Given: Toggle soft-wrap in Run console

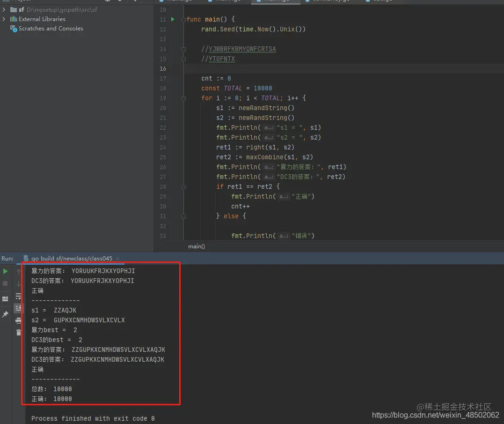Looking at the screenshot, I should [19, 296].
